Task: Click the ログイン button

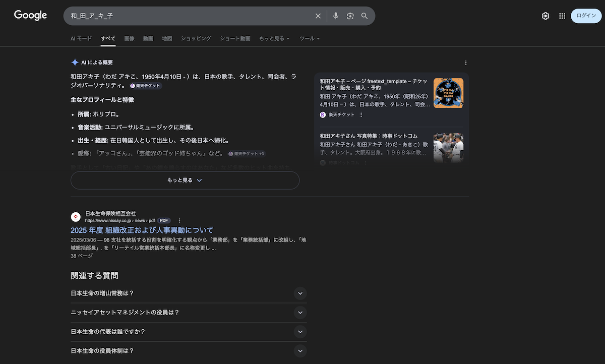Action: [x=586, y=16]
